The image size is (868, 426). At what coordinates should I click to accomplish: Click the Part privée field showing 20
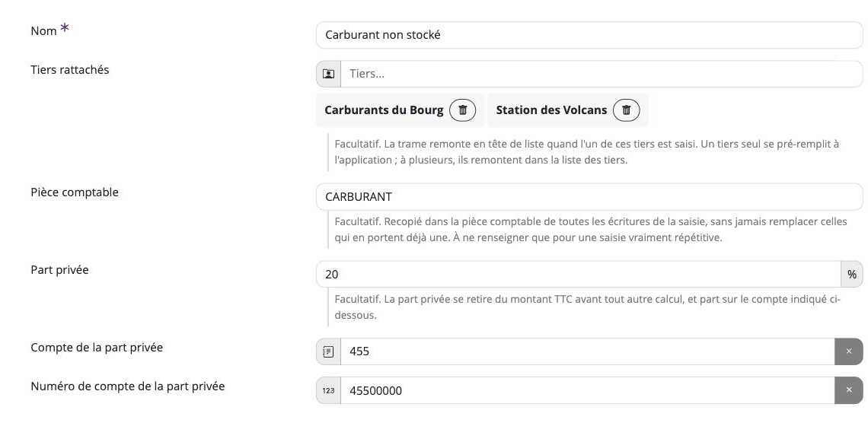579,274
